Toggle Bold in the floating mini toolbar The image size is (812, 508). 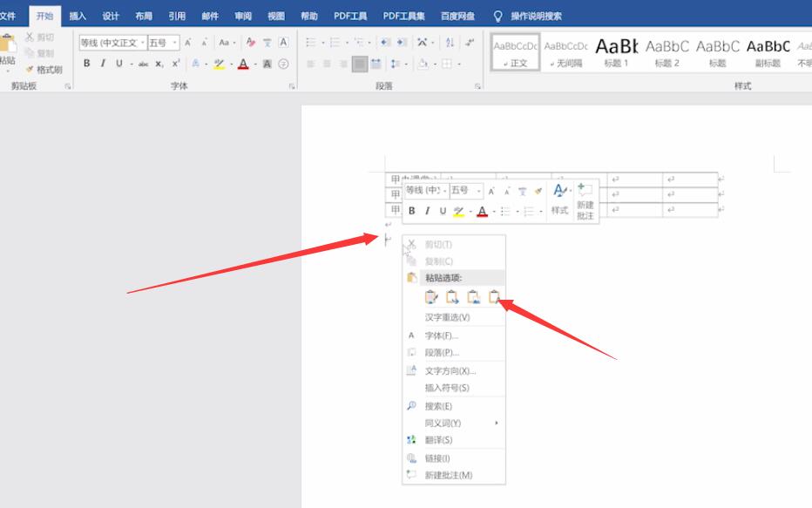[412, 211]
